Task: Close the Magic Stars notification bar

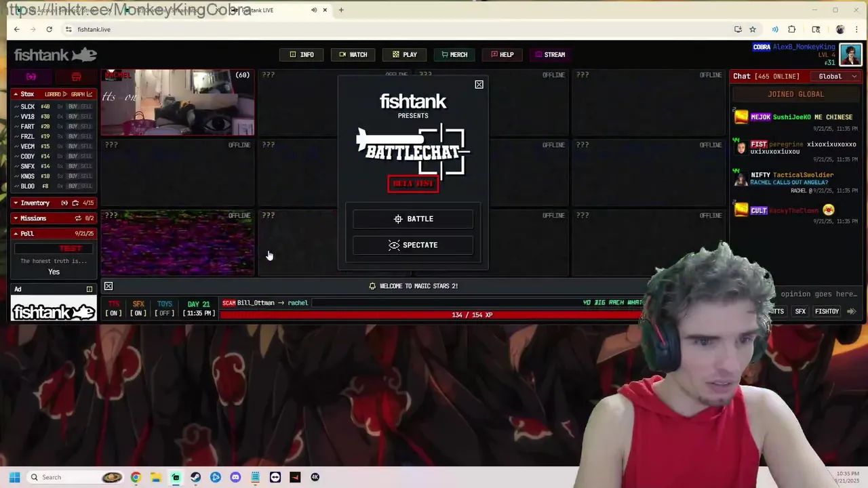Action: click(x=108, y=287)
